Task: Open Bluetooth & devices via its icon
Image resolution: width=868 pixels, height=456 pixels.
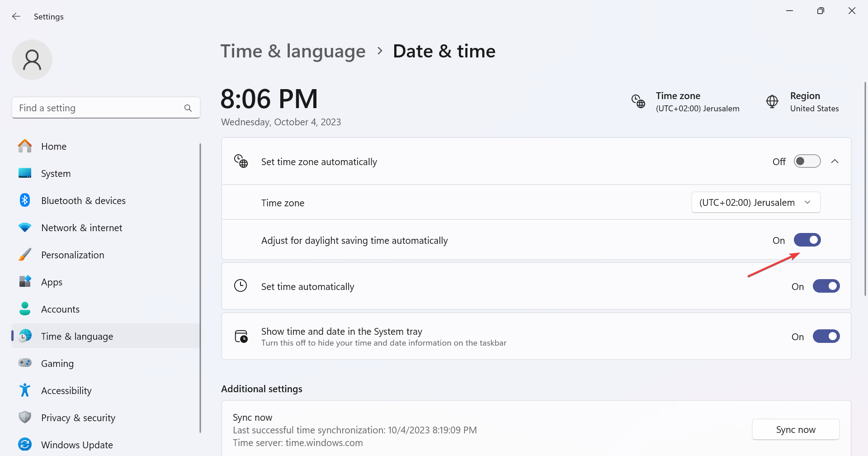Action: click(25, 200)
